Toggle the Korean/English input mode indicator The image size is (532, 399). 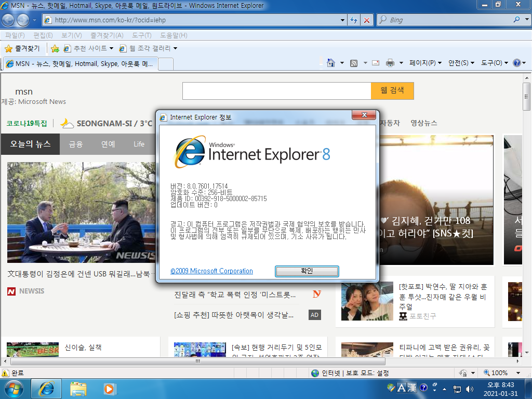(402, 388)
